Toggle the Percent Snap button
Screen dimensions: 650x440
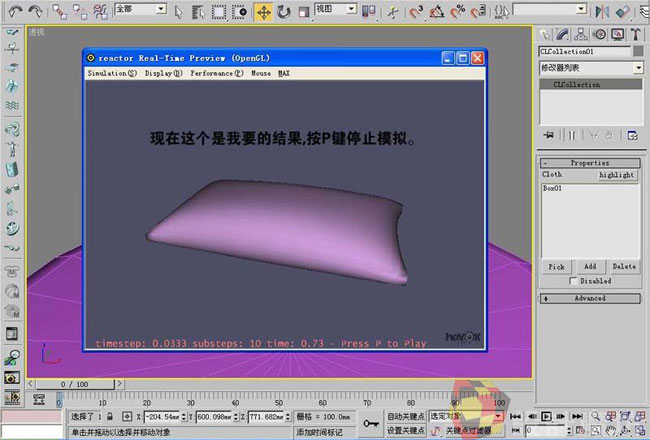click(458, 12)
